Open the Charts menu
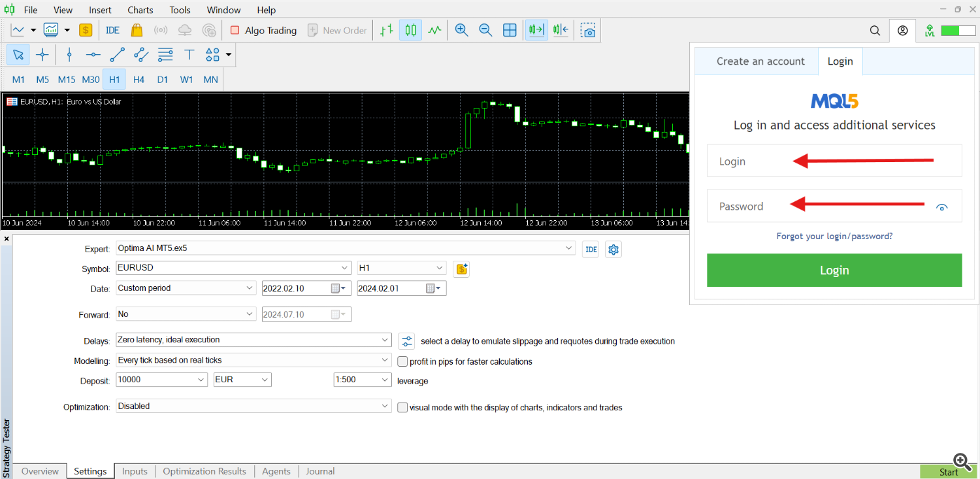 click(140, 10)
